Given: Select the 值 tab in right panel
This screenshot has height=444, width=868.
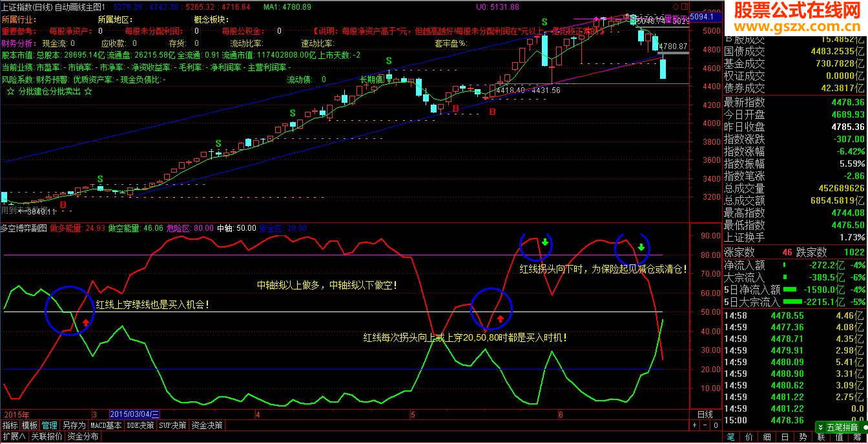Looking at the screenshot, I should 839,437.
